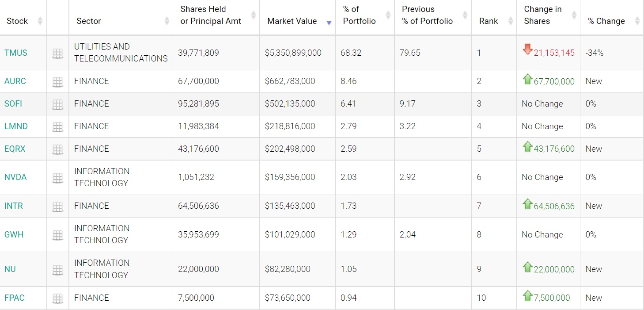Sort by Sector column header
This screenshot has height=310, width=644.
click(89, 21)
